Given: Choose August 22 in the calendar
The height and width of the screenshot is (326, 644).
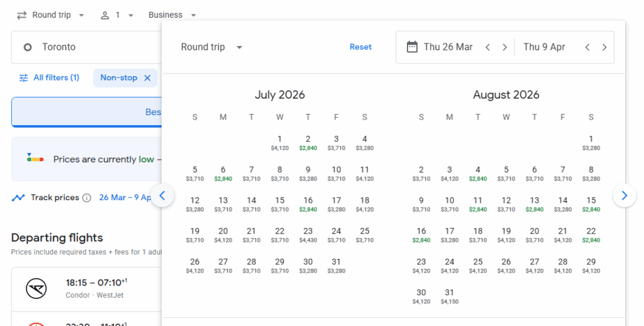Looking at the screenshot, I should coord(591,235).
